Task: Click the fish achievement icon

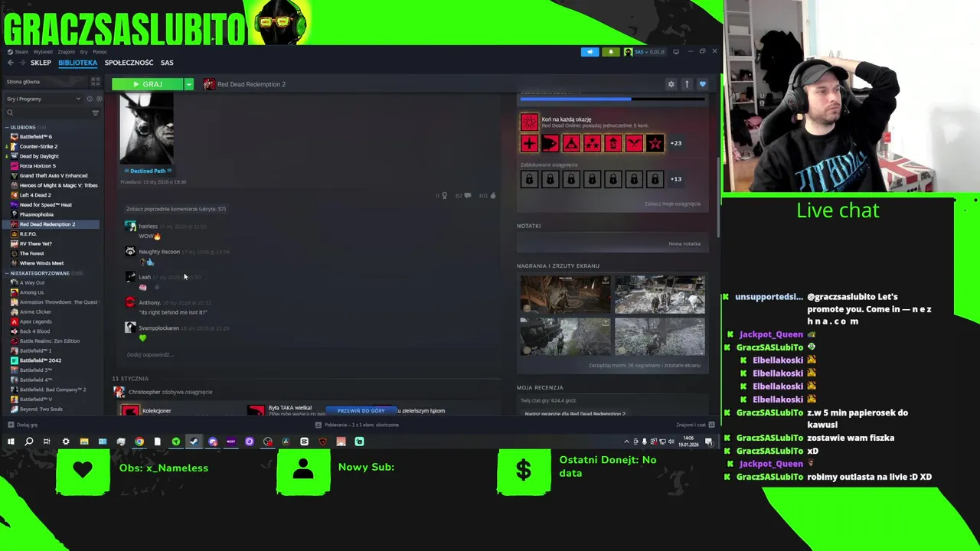Action: tap(550, 143)
